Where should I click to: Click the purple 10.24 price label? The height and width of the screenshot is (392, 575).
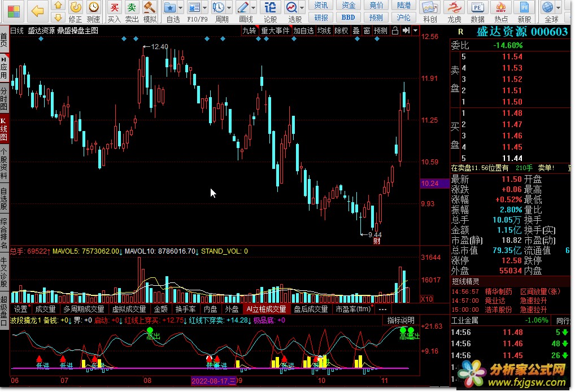point(434,184)
